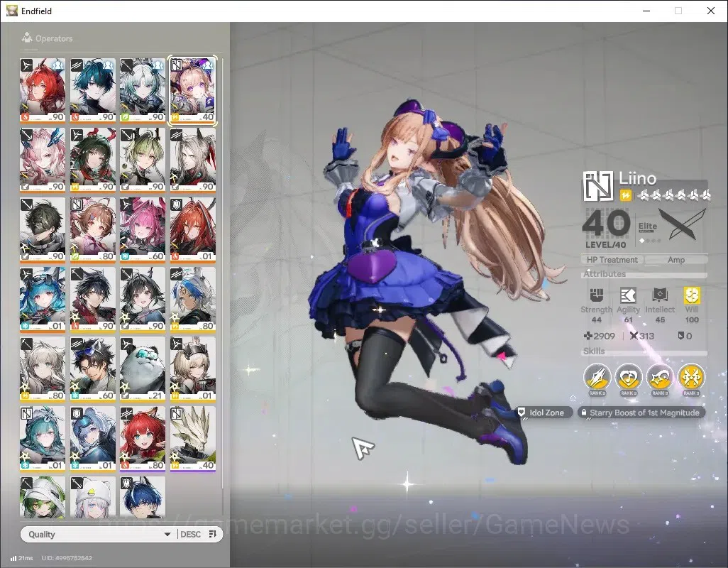Screen dimensions: 728x568
Task: Select the dark blue-haired eared operator
Action: click(x=143, y=497)
